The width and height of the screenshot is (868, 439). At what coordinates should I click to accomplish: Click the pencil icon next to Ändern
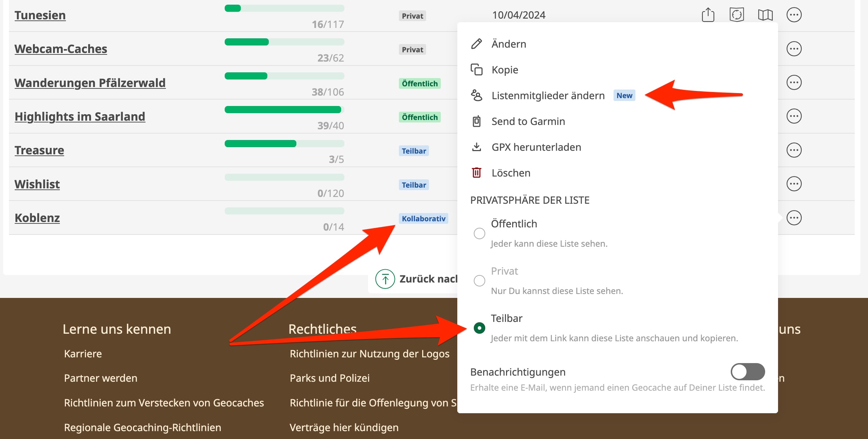[x=476, y=44]
